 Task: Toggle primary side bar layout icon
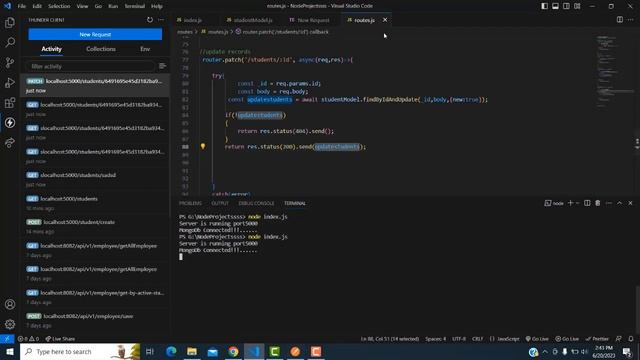tap(544, 6)
